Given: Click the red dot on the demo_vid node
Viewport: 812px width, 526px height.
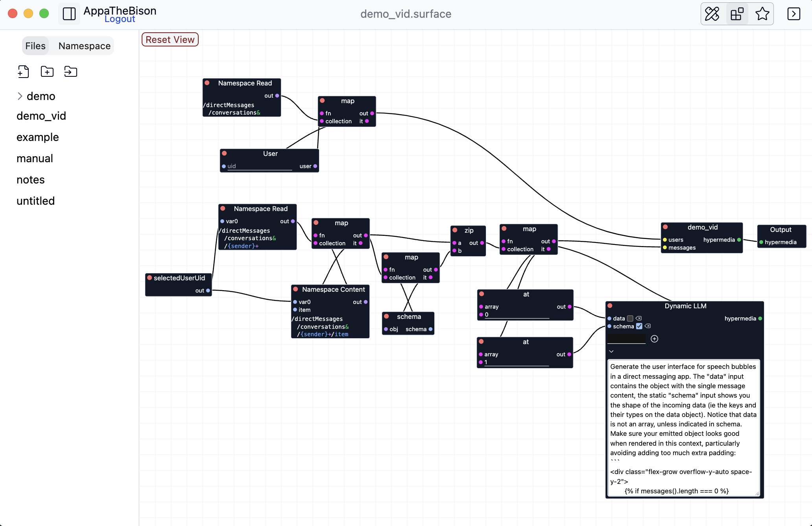Looking at the screenshot, I should click(665, 227).
